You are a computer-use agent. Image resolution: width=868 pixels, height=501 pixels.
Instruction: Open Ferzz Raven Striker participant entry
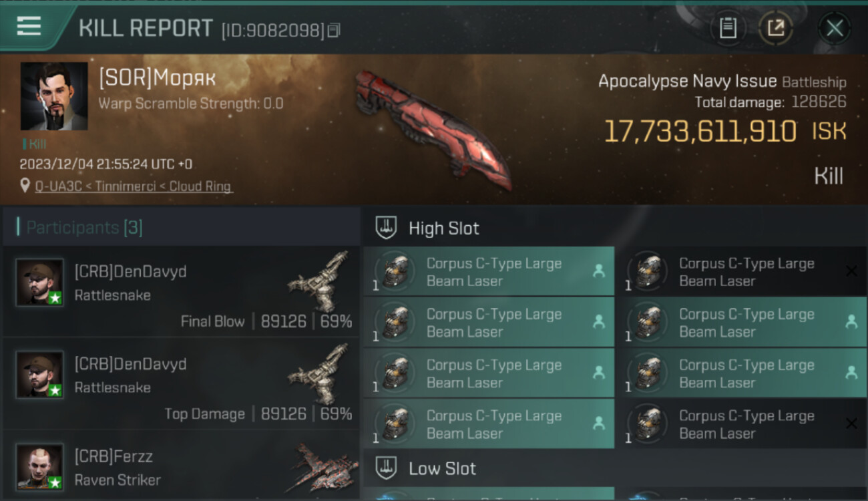tap(181, 466)
